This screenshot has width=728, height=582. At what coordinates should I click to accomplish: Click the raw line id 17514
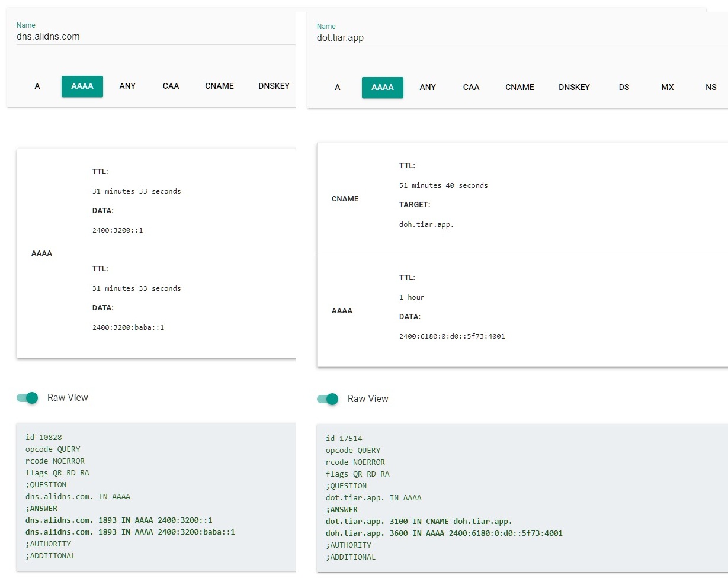coord(344,439)
